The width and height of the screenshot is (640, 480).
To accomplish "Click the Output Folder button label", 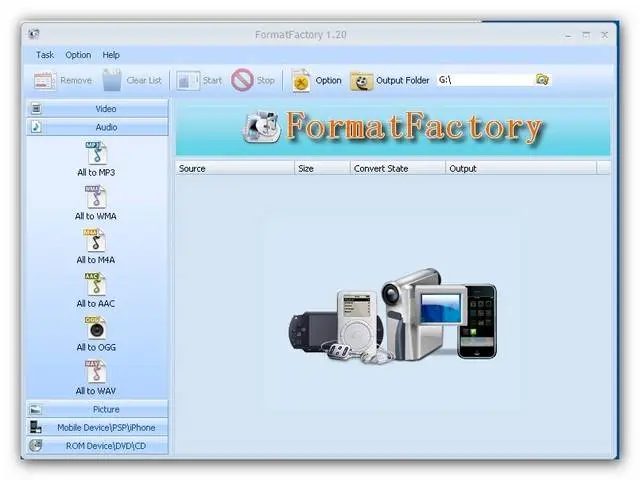I will pyautogui.click(x=402, y=80).
